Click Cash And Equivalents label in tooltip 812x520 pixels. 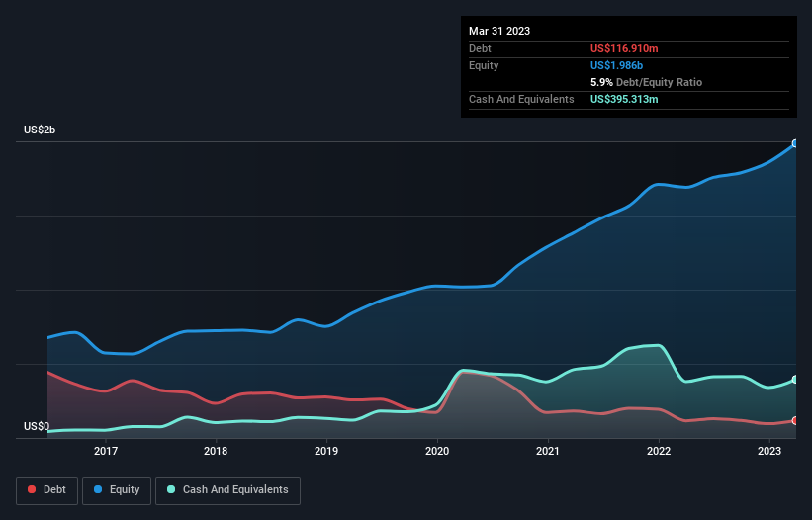point(521,99)
